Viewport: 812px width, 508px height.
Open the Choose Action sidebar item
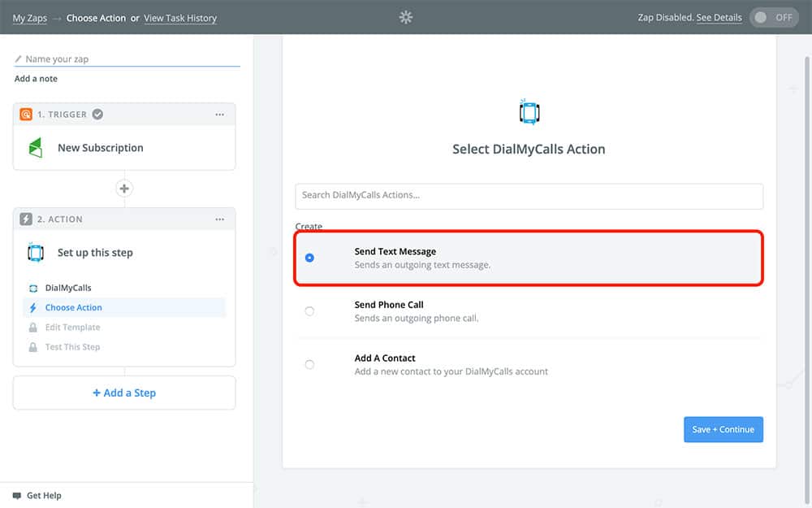[x=74, y=308]
